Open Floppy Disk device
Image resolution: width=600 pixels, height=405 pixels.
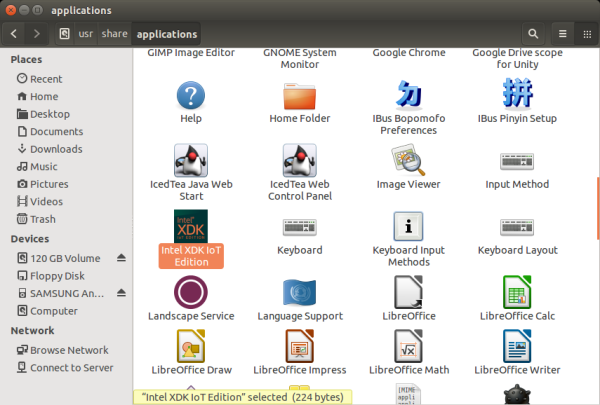[x=51, y=276]
